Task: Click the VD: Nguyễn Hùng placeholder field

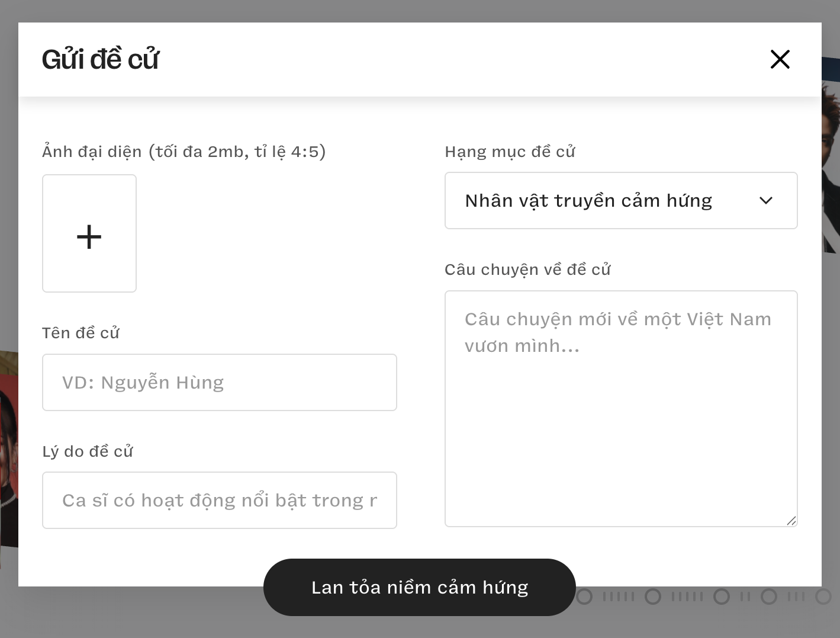Action: [x=219, y=382]
